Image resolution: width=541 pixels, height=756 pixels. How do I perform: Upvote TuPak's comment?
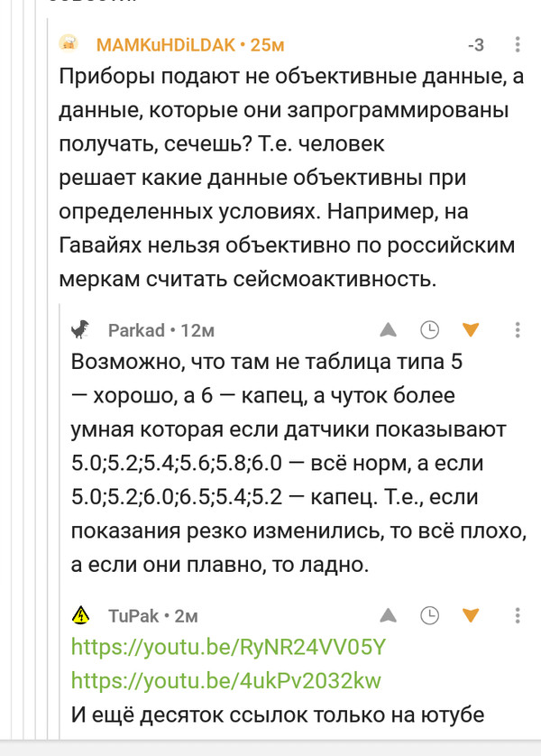click(x=388, y=616)
